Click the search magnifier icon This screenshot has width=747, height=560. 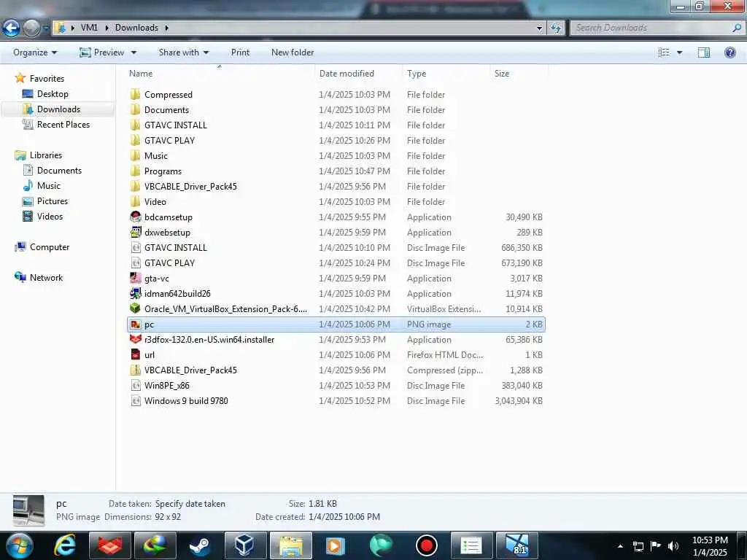tap(737, 28)
